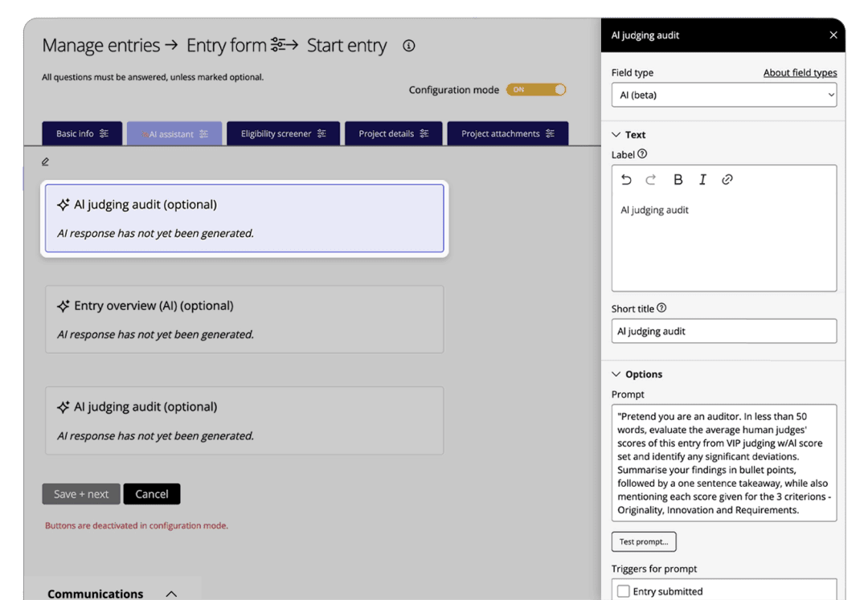Open the About field types link
The height and width of the screenshot is (600, 868).
(800, 72)
